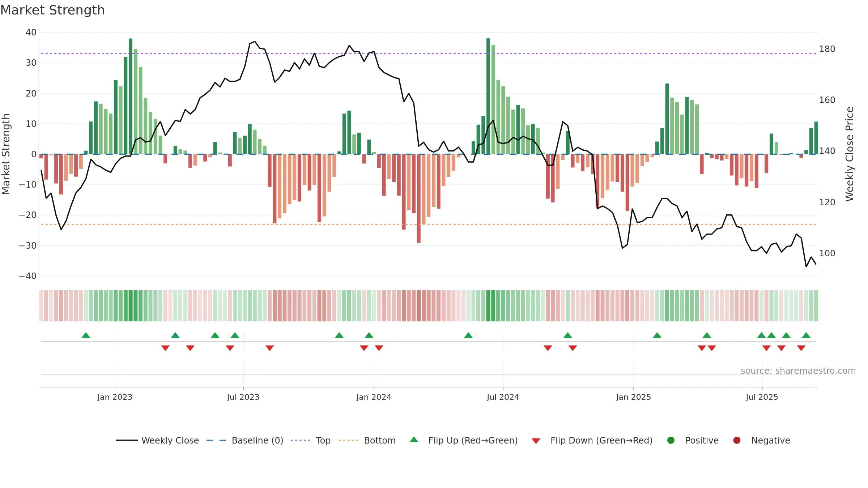Click the purple dotted Top line sample in legend

[x=301, y=440]
